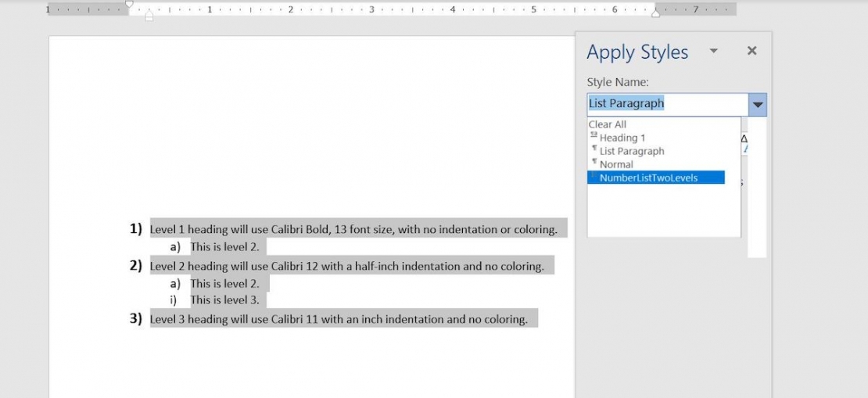868x398 pixels.
Task: Choose List Paragraph style from list
Action: click(x=632, y=151)
